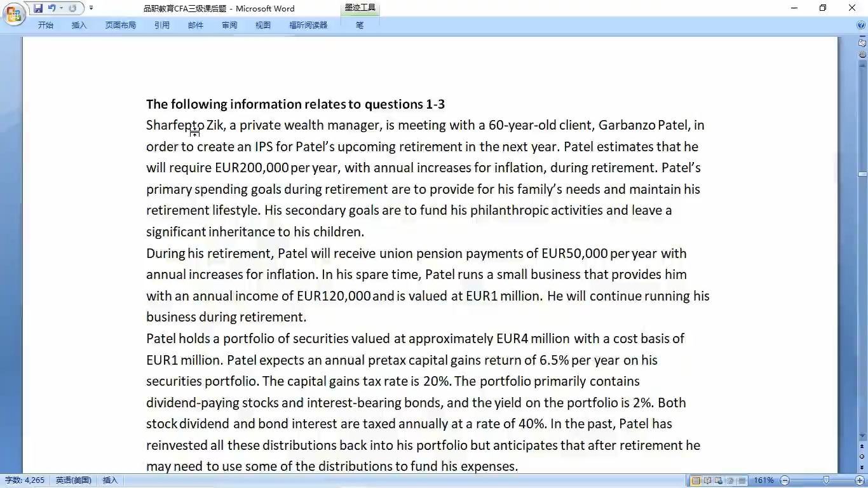Save the document with the floppy icon
This screenshot has width=868, height=488.
click(38, 8)
